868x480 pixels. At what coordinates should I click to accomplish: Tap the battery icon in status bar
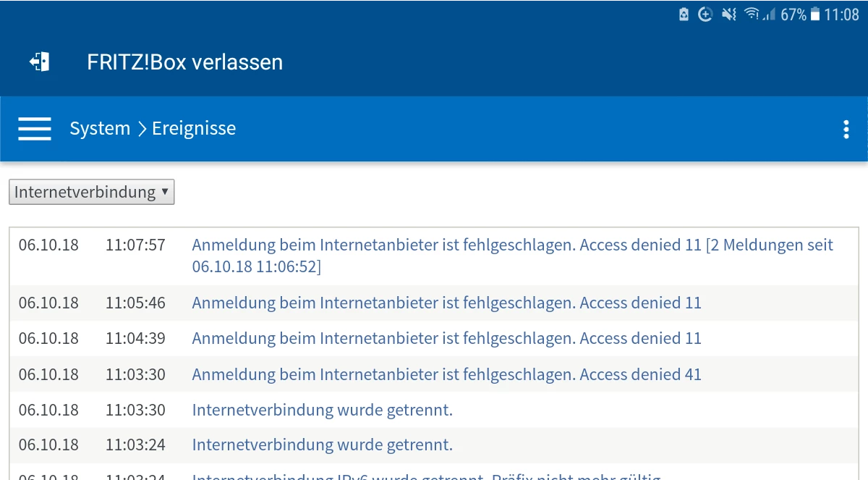pos(815,14)
